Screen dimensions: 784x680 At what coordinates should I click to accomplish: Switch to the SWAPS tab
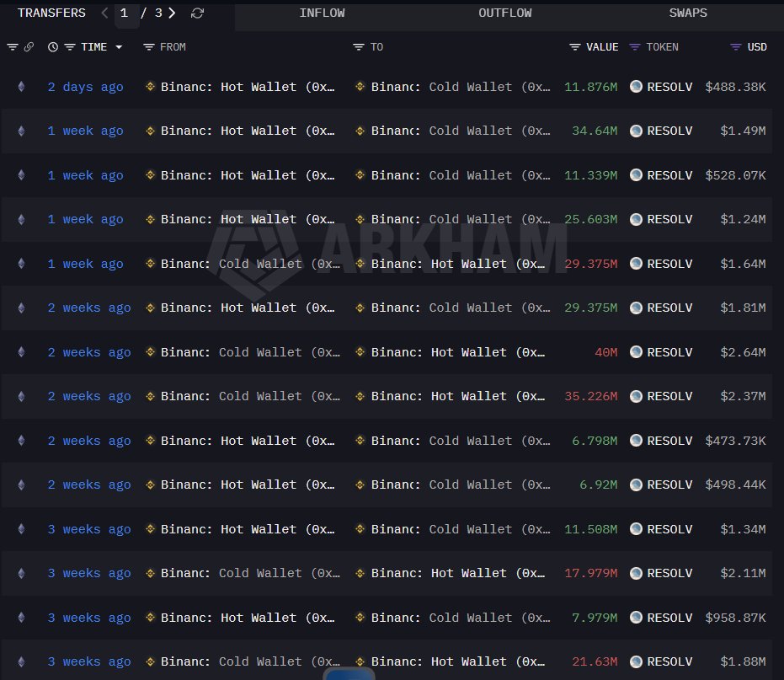688,13
